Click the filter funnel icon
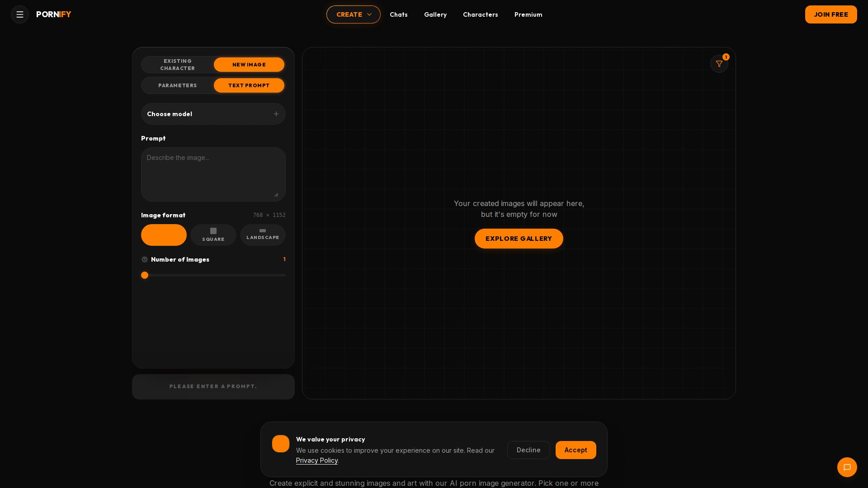Viewport: 868px width, 488px height. [719, 64]
